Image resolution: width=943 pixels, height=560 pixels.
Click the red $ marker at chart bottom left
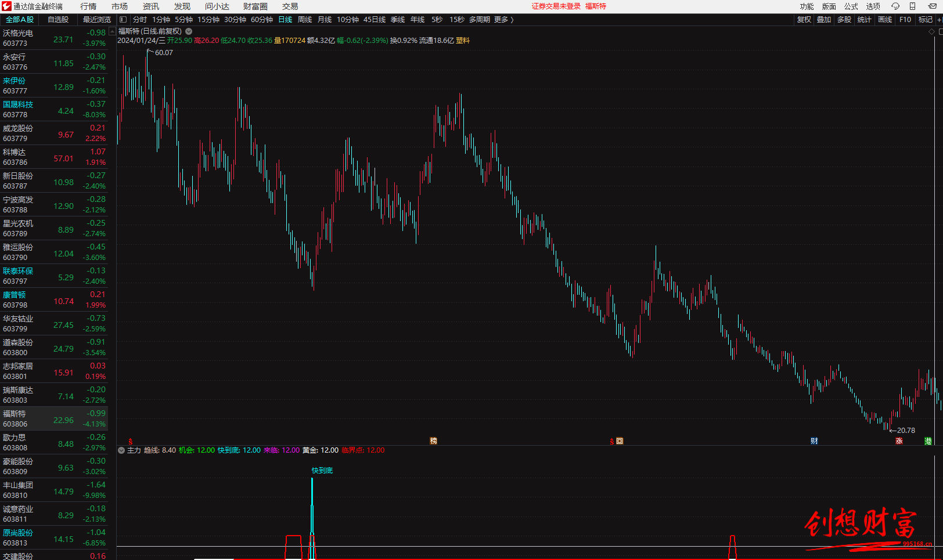(130, 442)
